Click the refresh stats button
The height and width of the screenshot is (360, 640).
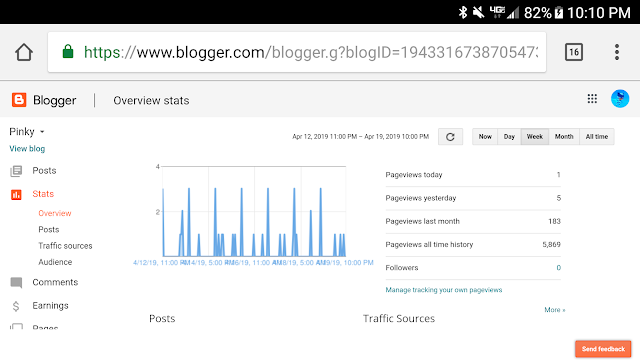[450, 137]
